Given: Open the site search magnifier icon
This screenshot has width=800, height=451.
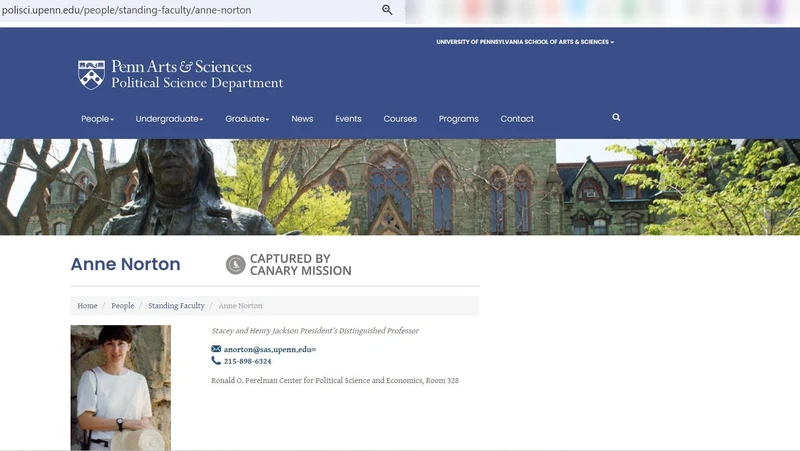Looking at the screenshot, I should pyautogui.click(x=616, y=118).
